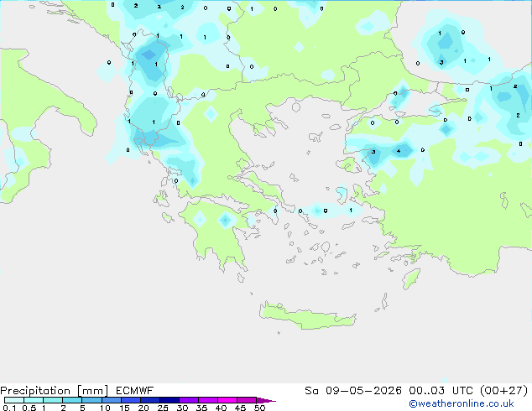Click the 'Precipitation [mm]' title text
Viewport: 532px width, 411px height.
pos(55,391)
